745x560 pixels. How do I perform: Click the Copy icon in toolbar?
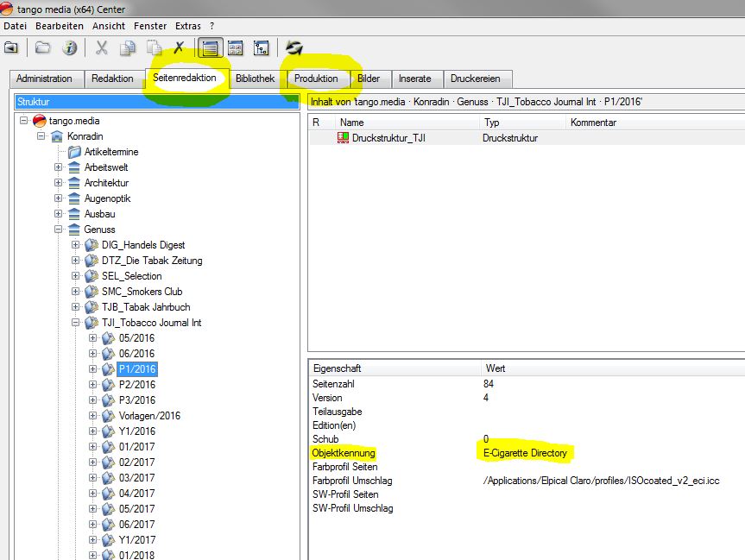click(128, 48)
